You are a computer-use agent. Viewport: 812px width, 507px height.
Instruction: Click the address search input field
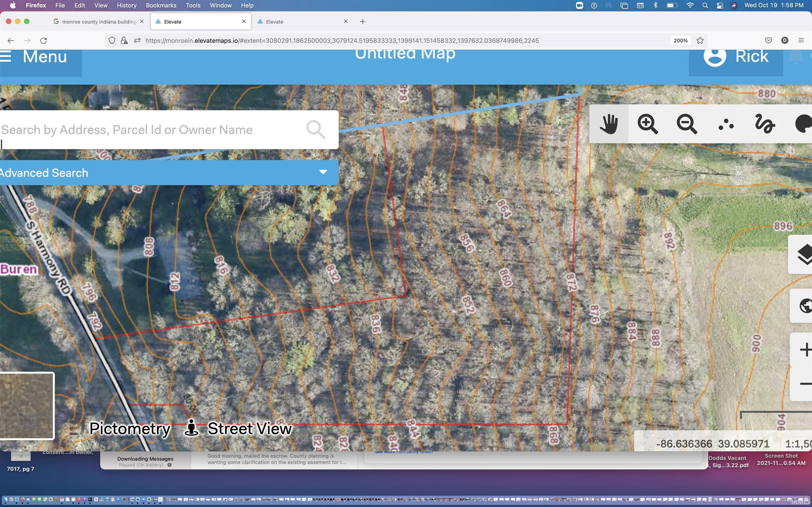[x=151, y=130]
